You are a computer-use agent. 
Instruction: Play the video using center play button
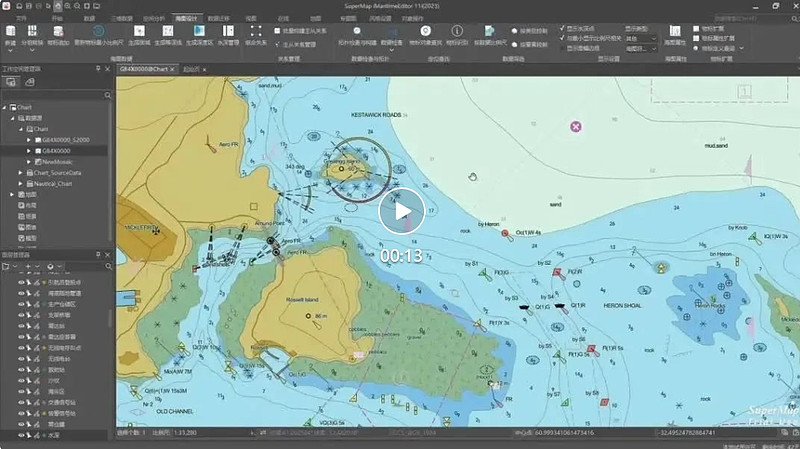coord(401,211)
